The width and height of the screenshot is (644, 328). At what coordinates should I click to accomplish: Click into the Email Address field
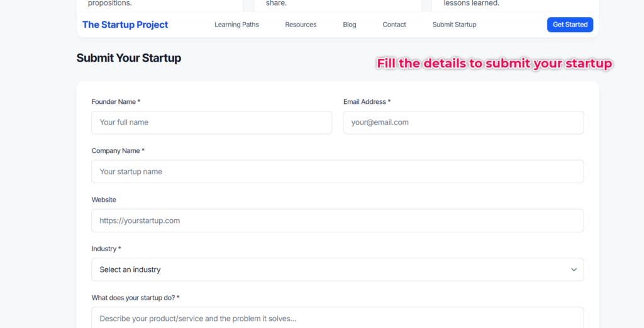tap(464, 123)
